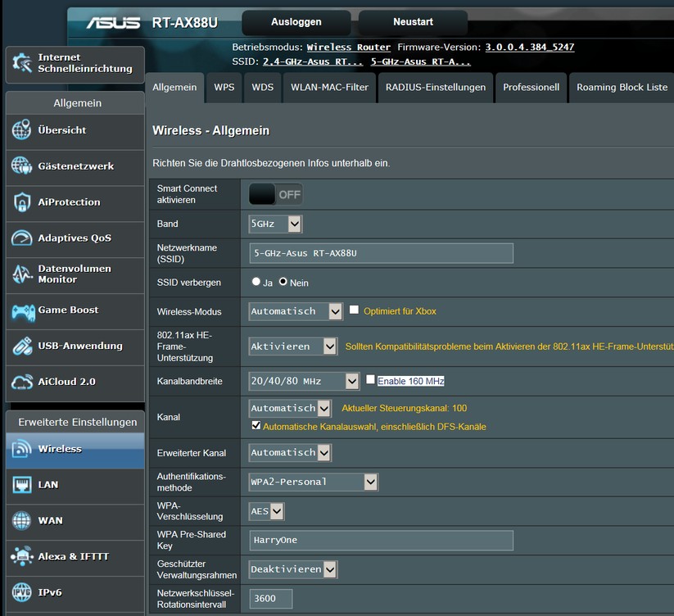674x616 pixels.
Task: Expand the Kanalbandbreite dropdown
Action: coord(304,381)
